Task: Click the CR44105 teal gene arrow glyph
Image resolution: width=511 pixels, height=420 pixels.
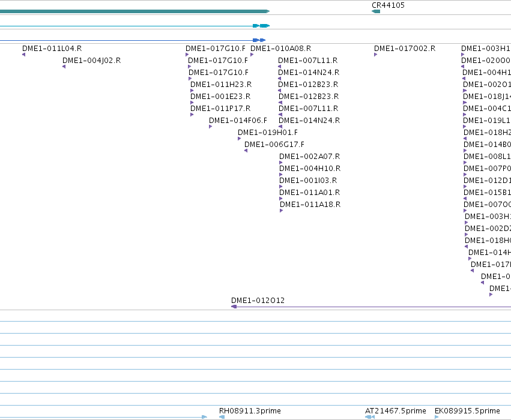Action: click(376, 11)
